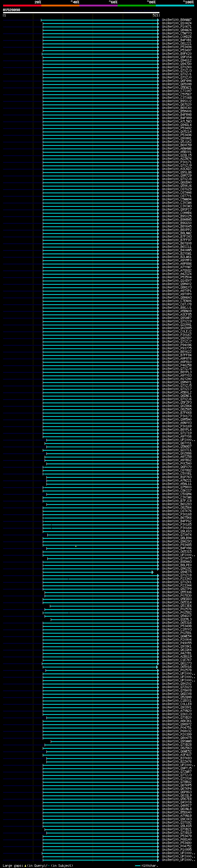Open hit UniRef100_B8AWW7
Viewport: 197px width, 868px height.
(176, 20)
